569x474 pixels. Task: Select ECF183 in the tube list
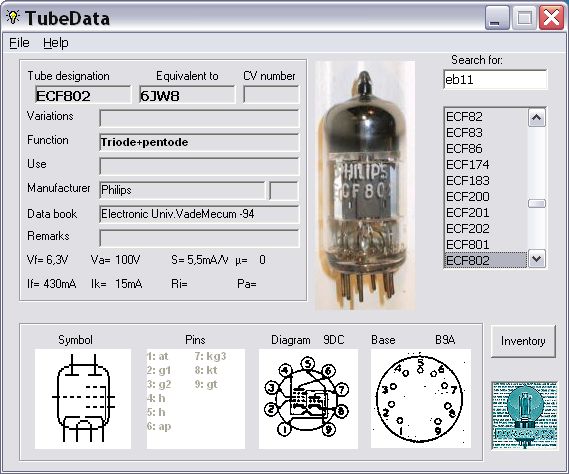pos(486,180)
